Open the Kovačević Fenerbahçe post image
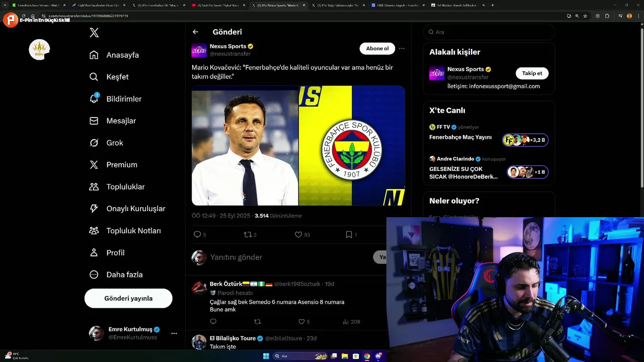Screen dimensions: 644x362 298,146
